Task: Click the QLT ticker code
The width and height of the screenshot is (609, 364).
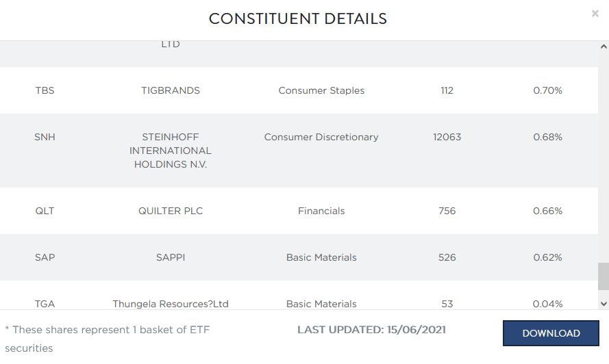Action: pos(45,211)
